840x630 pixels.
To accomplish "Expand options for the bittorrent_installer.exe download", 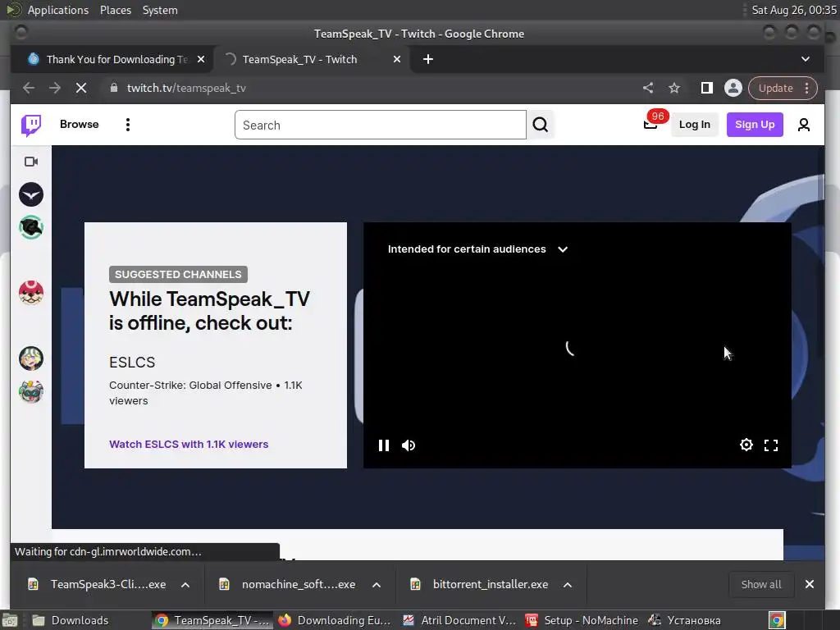I will click(x=568, y=584).
